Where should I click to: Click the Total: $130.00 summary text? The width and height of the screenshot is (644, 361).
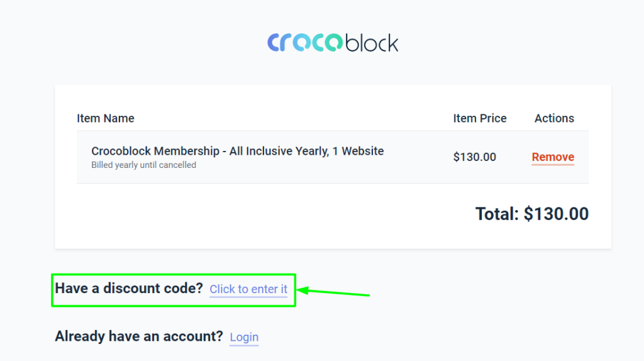click(532, 214)
